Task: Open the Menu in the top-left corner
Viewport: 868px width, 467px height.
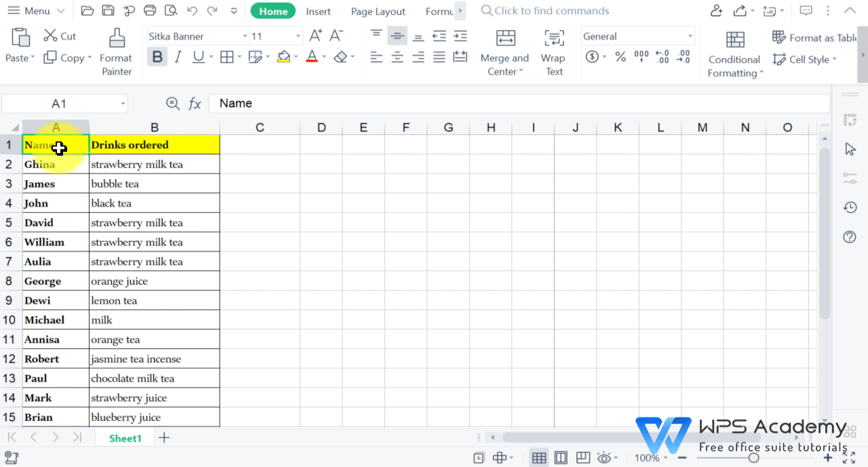Action: (35, 10)
